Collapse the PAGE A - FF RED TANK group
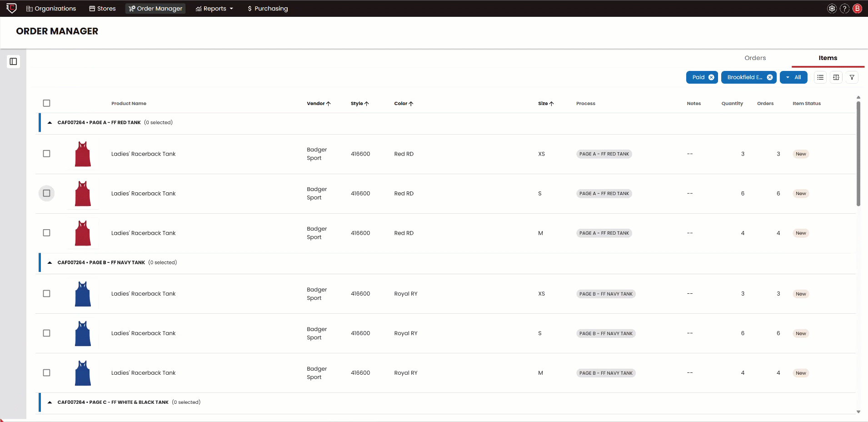868x422 pixels. (x=50, y=123)
